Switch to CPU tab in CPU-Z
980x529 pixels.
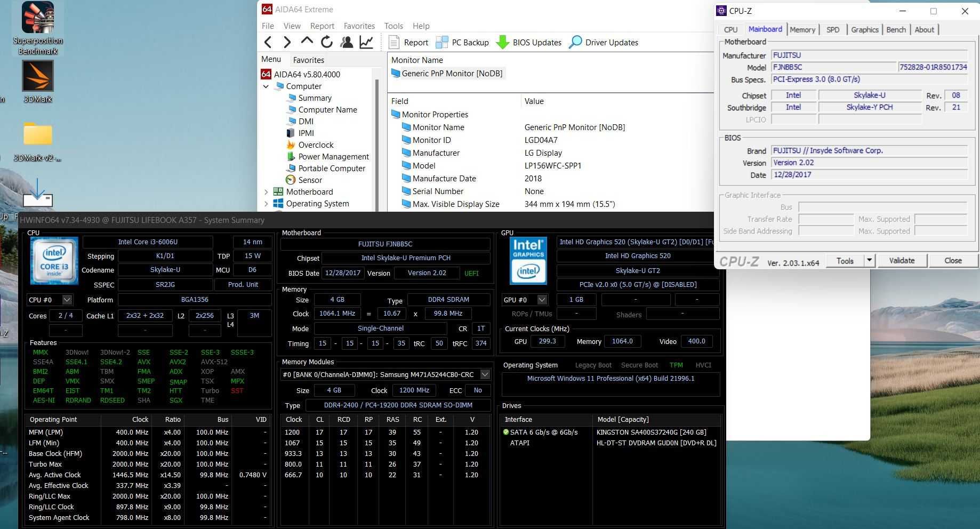point(730,30)
